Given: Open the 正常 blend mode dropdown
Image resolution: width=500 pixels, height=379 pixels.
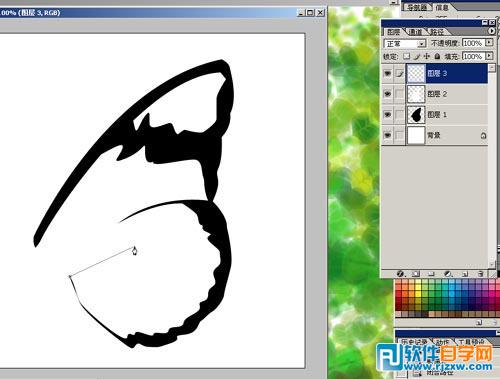Looking at the screenshot, I should click(405, 44).
